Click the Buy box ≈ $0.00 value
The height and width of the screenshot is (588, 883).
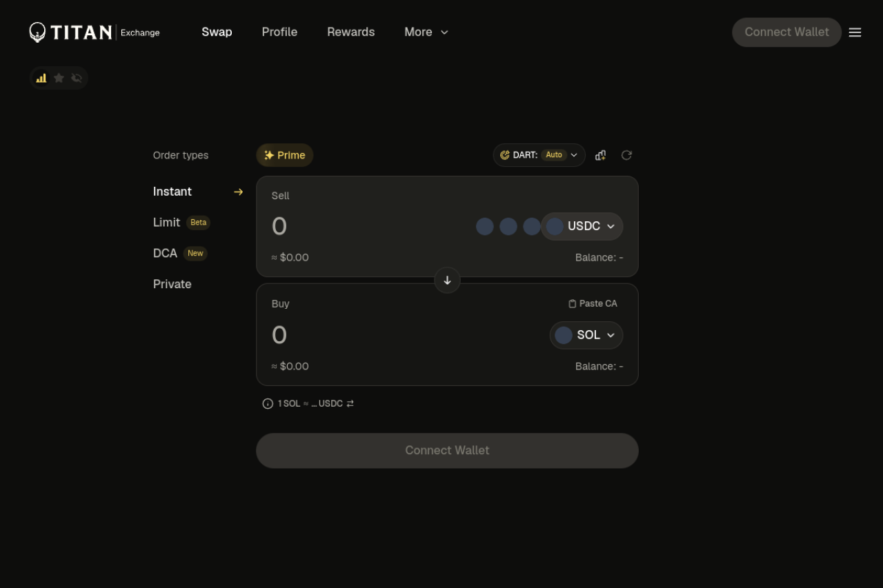coord(290,366)
